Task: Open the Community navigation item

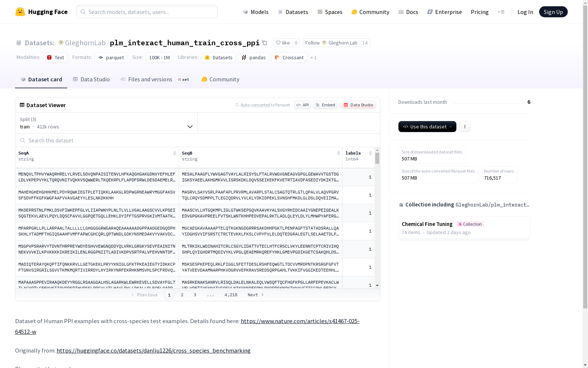Action: tap(370, 12)
